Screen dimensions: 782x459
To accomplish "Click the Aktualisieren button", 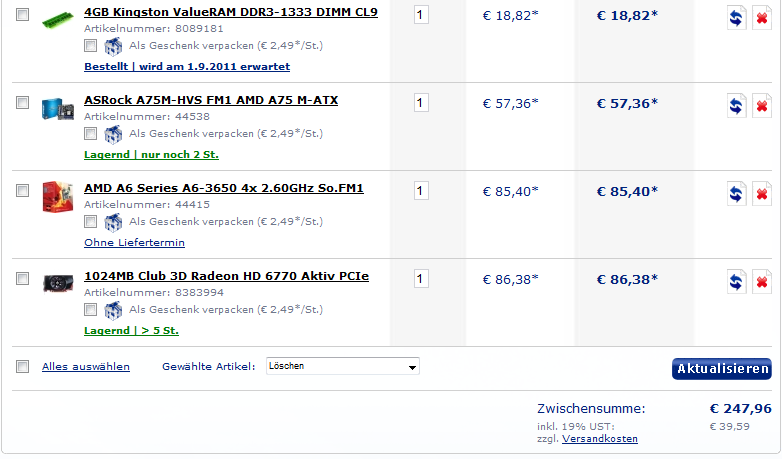I will [x=722, y=369].
